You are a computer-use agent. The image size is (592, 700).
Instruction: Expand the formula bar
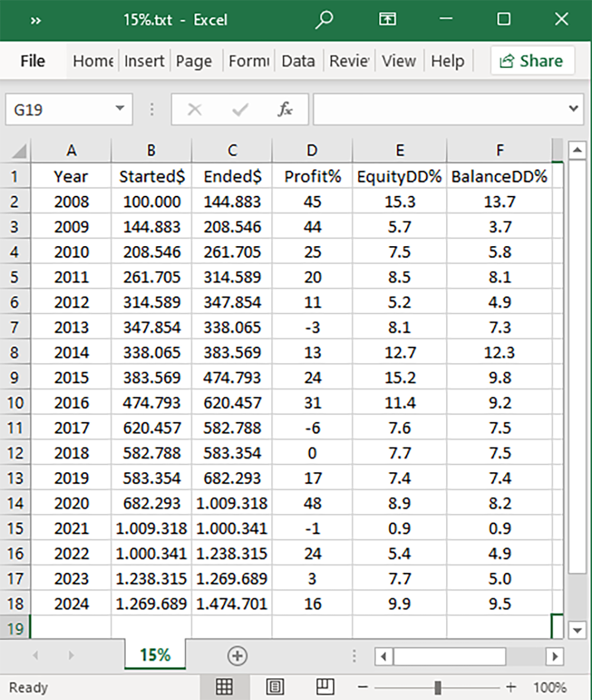tap(572, 109)
